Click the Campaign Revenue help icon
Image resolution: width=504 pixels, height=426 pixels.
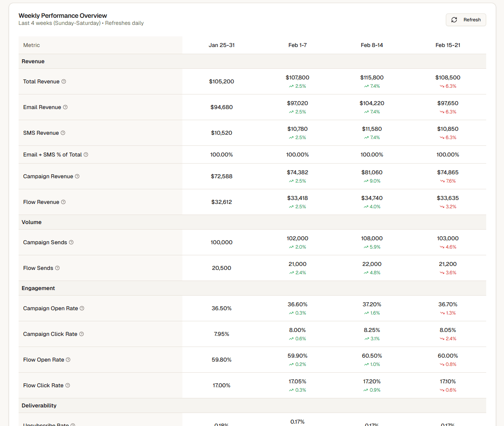click(x=77, y=176)
